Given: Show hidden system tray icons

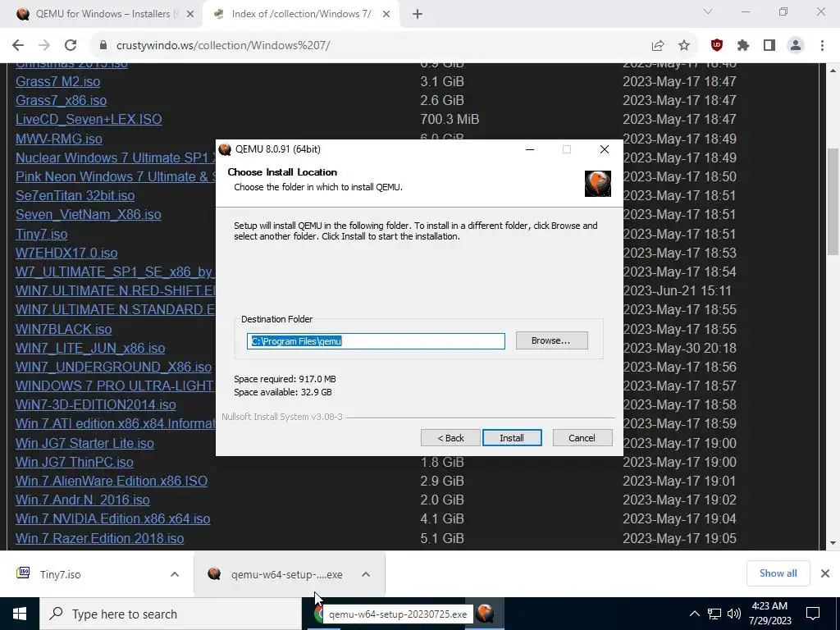Looking at the screenshot, I should point(694,614).
